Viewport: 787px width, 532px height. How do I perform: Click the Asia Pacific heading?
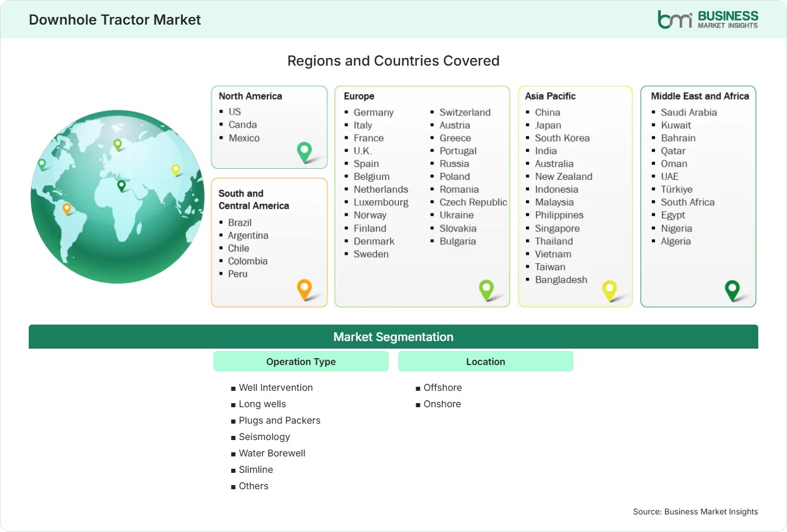(x=550, y=96)
